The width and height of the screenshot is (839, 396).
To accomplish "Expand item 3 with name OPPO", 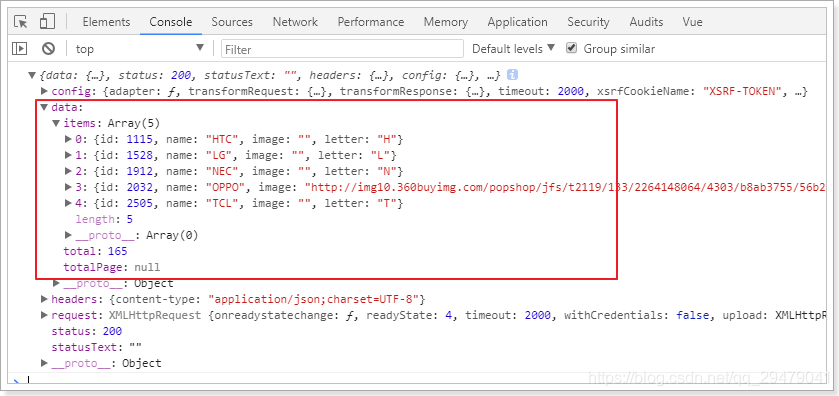I will (68, 187).
